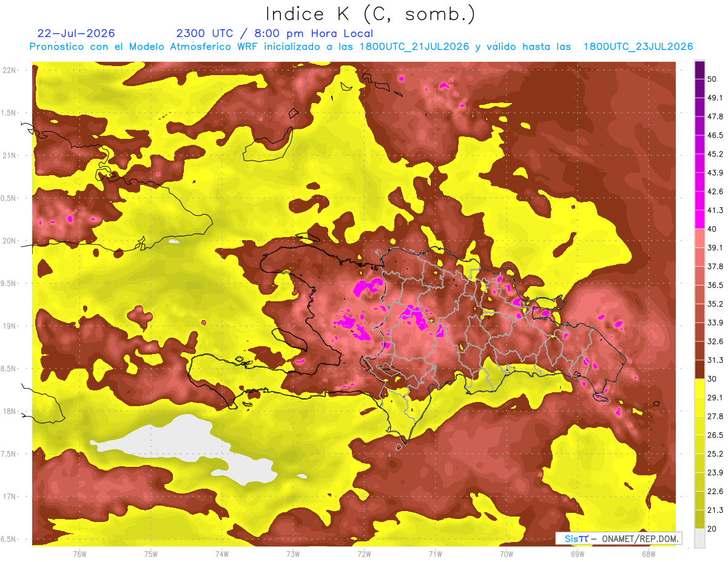
Task: Click the colorbar value 26.5
Action: coord(715,435)
